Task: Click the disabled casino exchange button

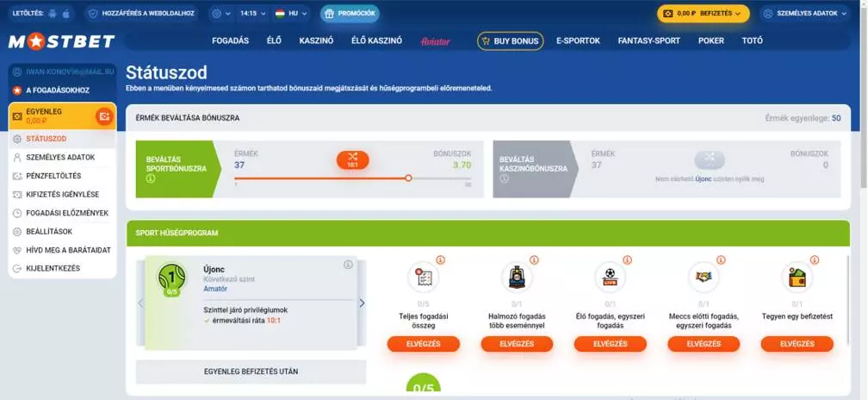Action: (x=710, y=160)
